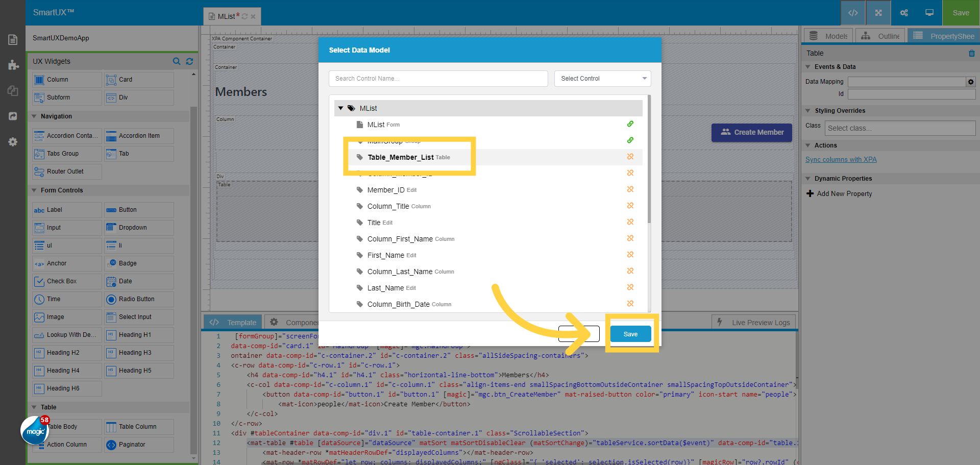Open the code view with the </> icon
The image size is (980, 465).
coord(853,13)
